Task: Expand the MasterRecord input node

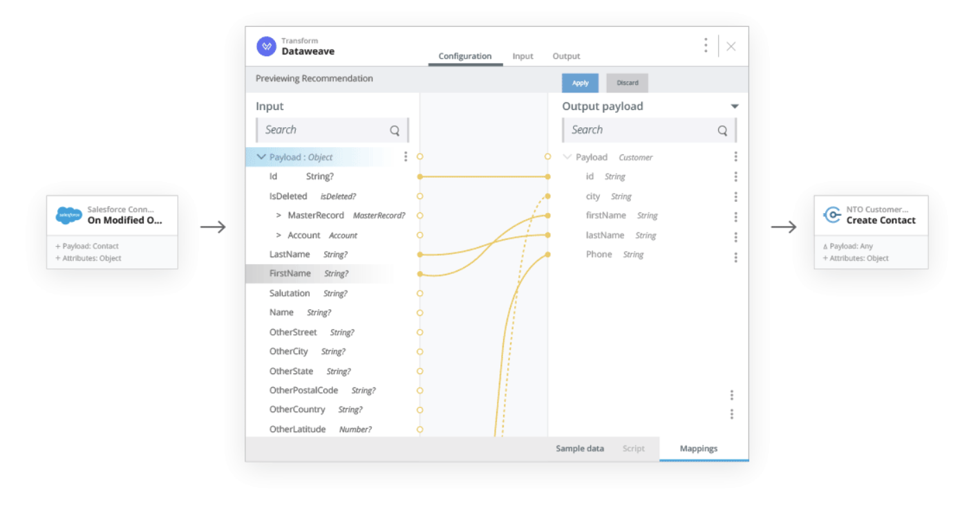Action: click(279, 216)
